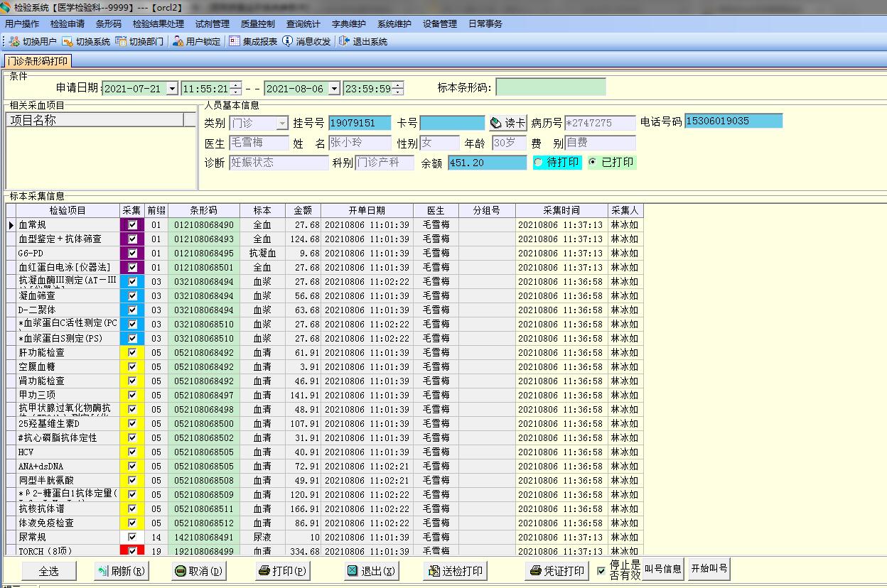Uncheck the 血常规 collection checkbox
The width and height of the screenshot is (887, 588).
point(132,225)
